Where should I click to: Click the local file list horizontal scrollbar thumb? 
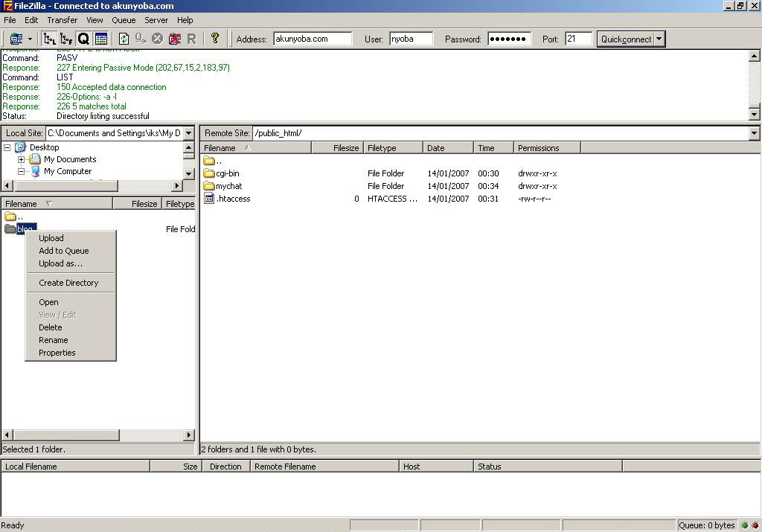click(66, 435)
